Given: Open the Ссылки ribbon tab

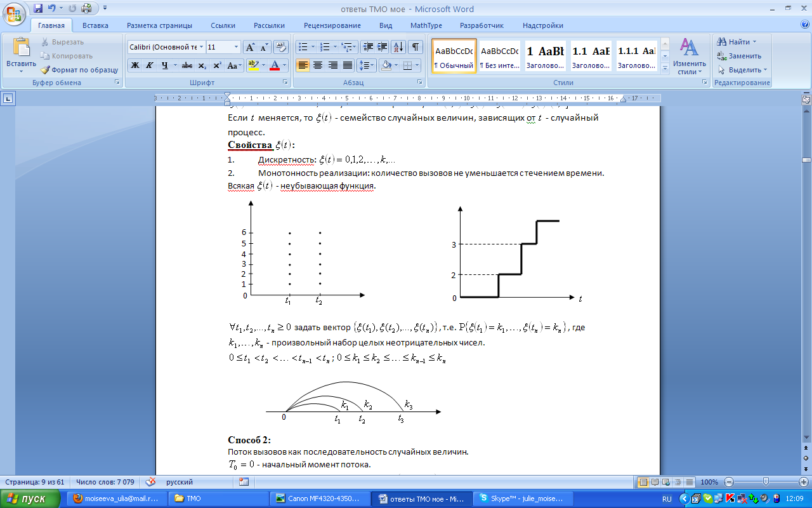Looking at the screenshot, I should click(x=223, y=25).
